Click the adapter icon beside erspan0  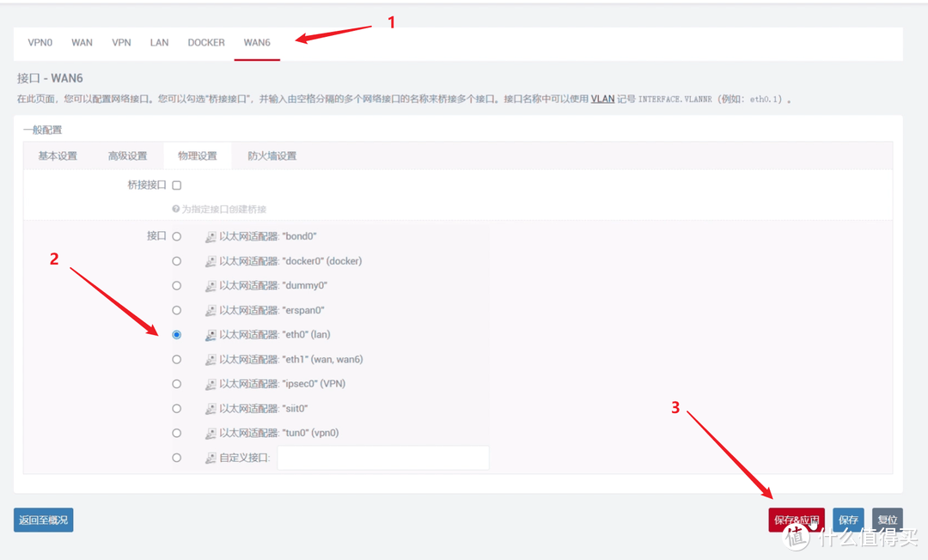tap(211, 310)
